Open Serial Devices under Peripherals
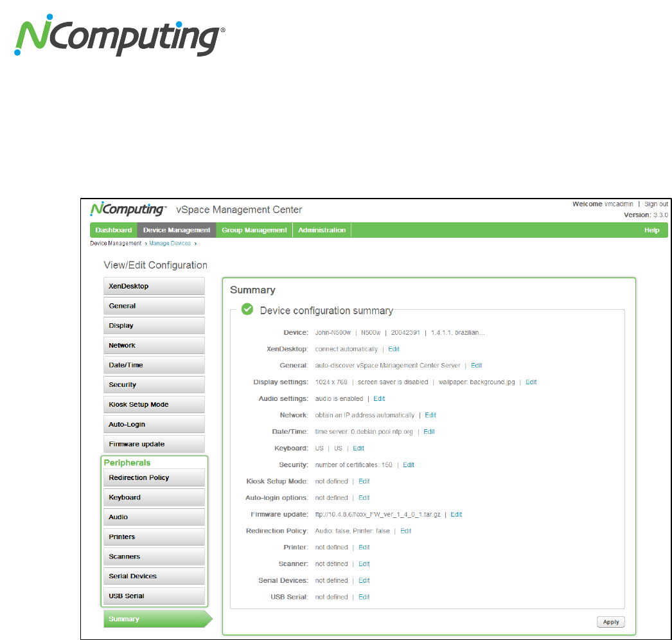672x640 pixels. click(x=154, y=576)
